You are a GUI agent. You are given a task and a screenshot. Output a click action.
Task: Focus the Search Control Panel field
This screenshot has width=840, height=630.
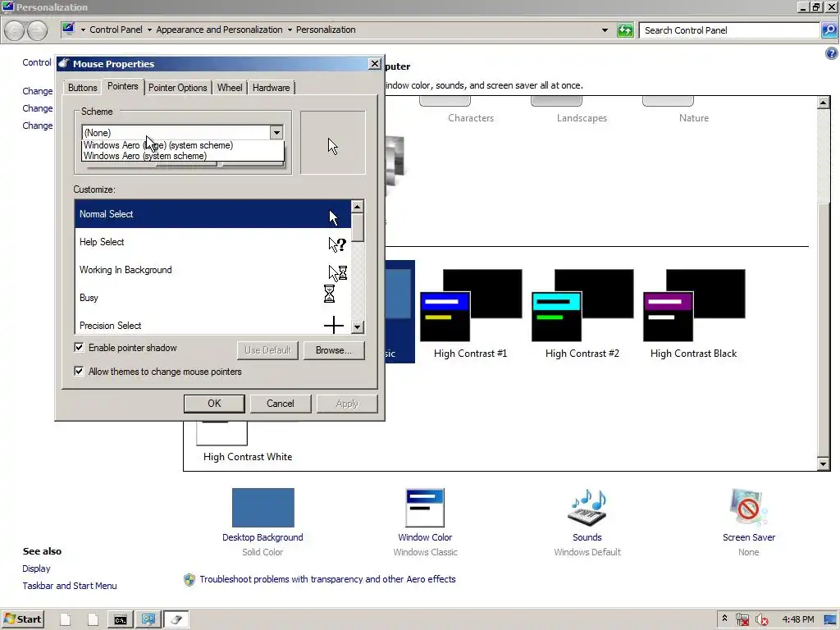coord(729,30)
